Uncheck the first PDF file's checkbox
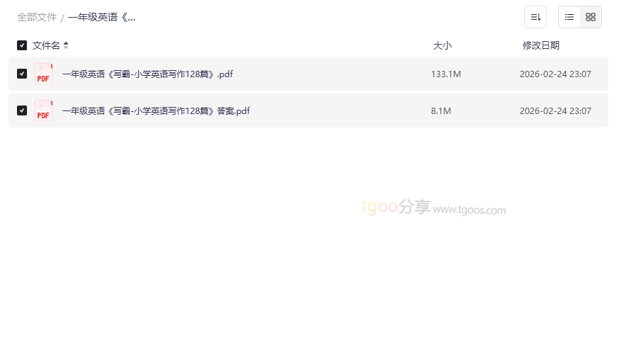 click(22, 74)
